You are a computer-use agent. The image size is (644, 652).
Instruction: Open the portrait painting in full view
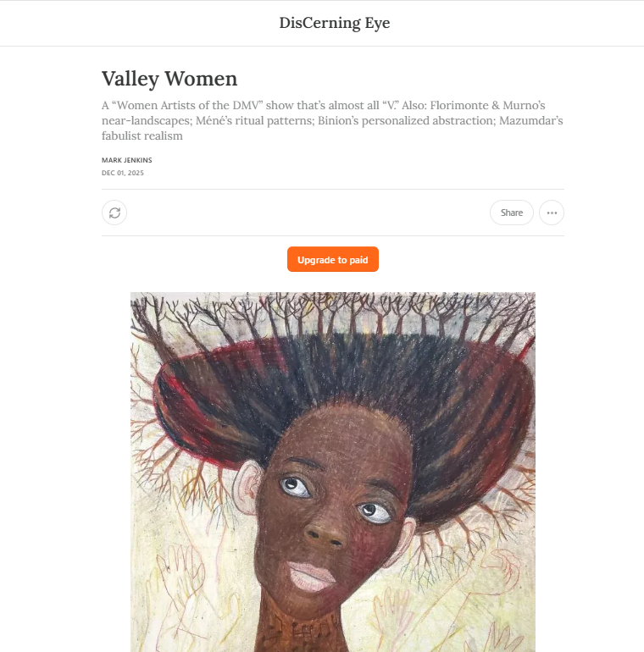tap(333, 472)
